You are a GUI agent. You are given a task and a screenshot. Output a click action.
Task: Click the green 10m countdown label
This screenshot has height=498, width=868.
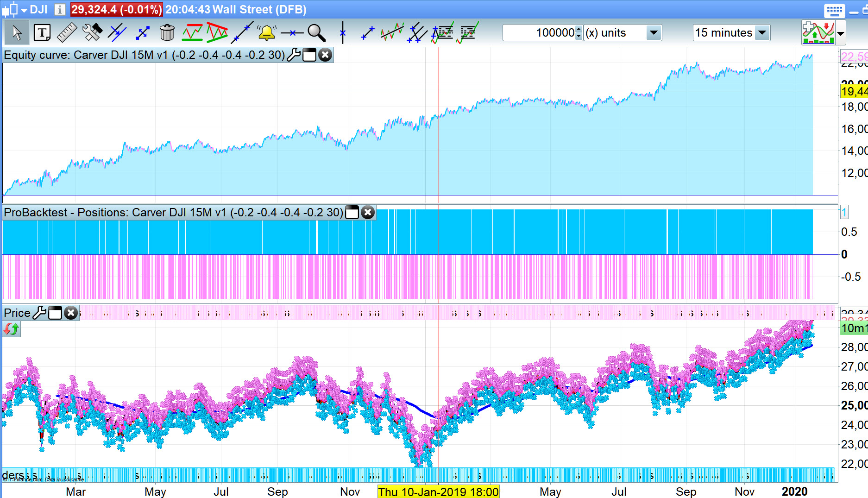coord(854,328)
